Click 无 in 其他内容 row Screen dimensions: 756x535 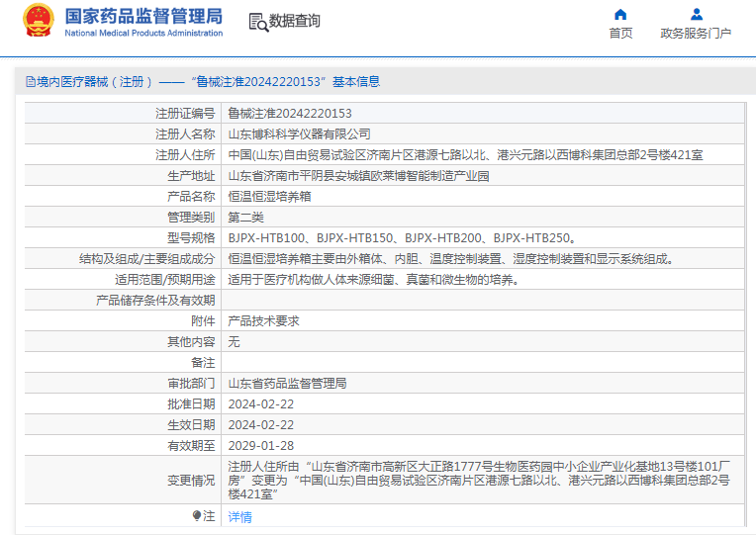pyautogui.click(x=234, y=342)
